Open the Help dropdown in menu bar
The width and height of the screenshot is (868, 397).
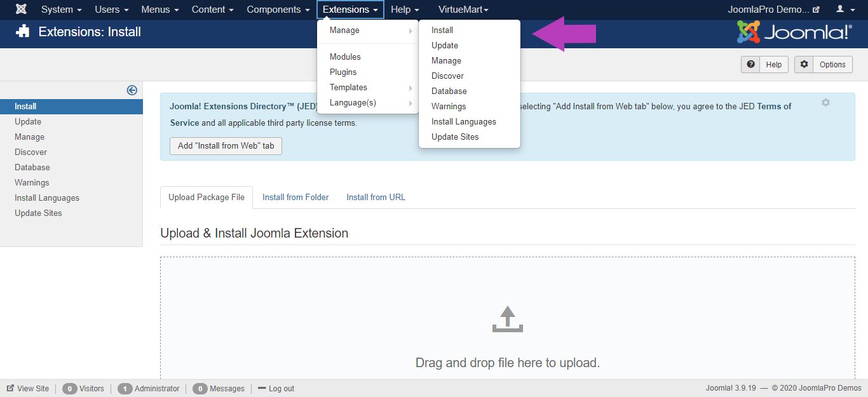pos(405,10)
